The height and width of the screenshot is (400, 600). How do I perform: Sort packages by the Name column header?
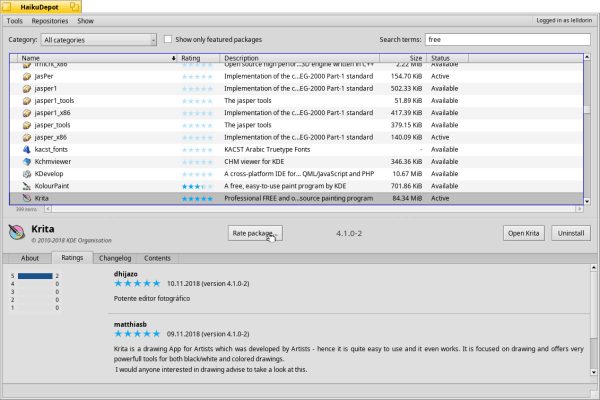[x=95, y=59]
